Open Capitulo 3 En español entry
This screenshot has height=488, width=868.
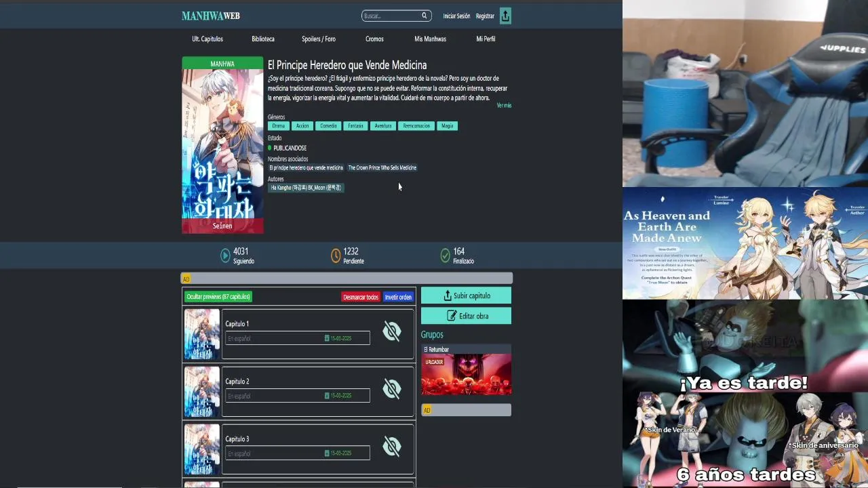click(x=298, y=453)
